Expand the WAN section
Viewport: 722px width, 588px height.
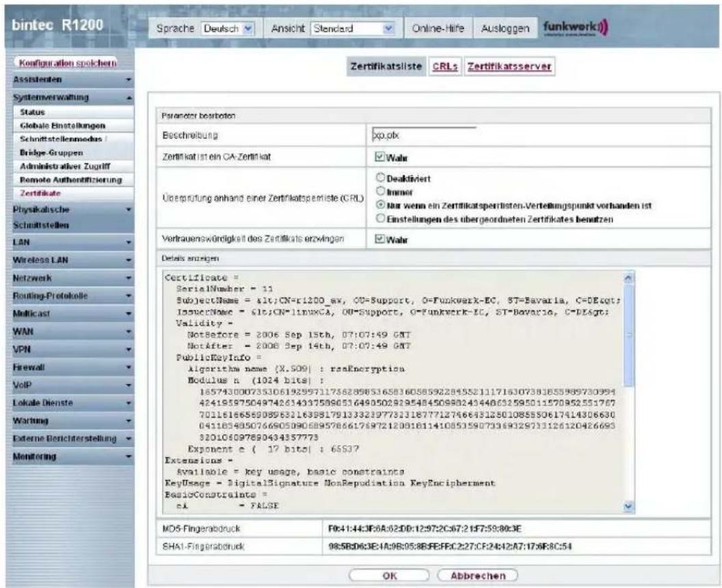pyautogui.click(x=70, y=332)
